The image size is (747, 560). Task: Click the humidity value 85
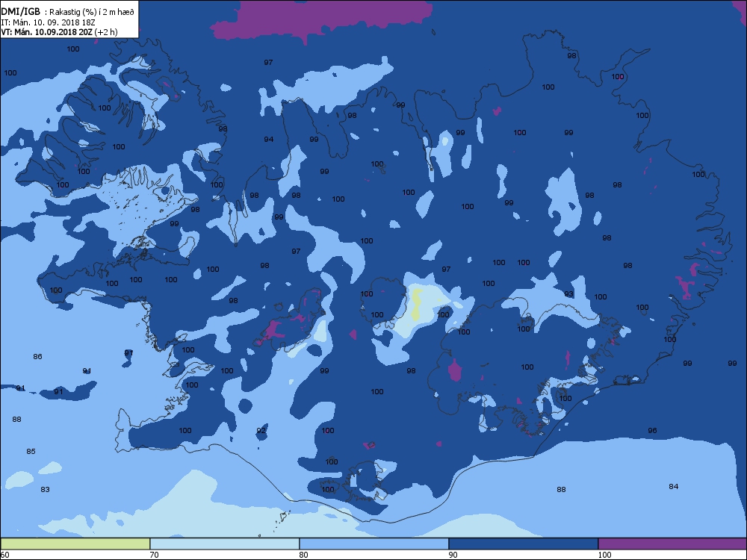31,451
